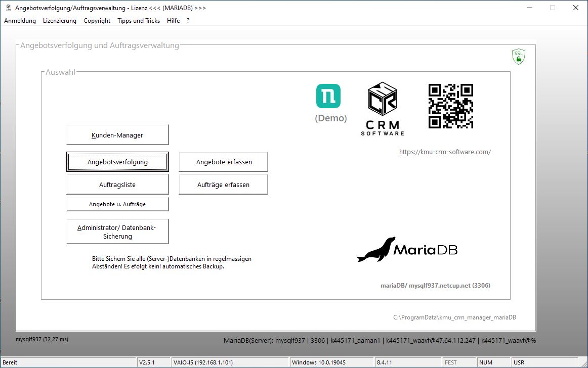Click the teal netcup logo icon
Viewport: 588px width, 368px height.
pos(328,96)
